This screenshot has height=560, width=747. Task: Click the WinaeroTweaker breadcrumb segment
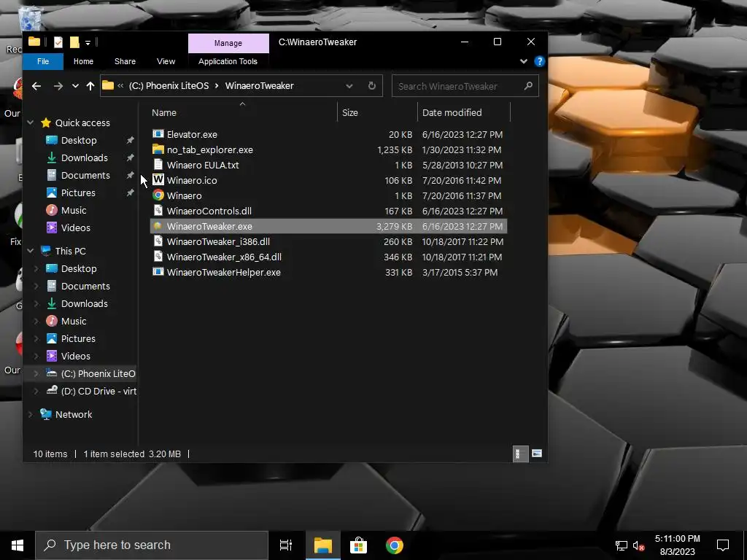point(259,86)
